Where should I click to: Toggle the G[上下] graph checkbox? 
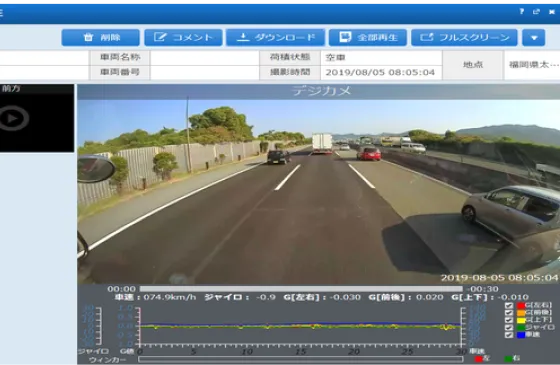point(509,320)
